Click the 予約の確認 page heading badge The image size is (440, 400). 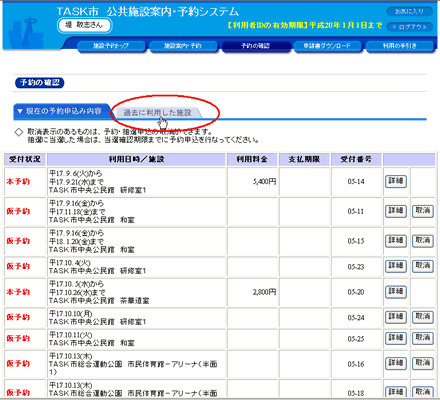(x=40, y=83)
